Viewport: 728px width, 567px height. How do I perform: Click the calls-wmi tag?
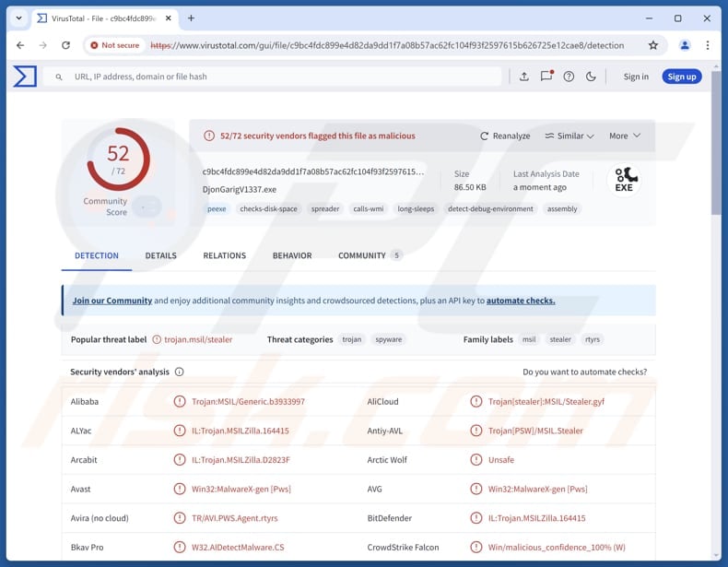click(x=369, y=209)
